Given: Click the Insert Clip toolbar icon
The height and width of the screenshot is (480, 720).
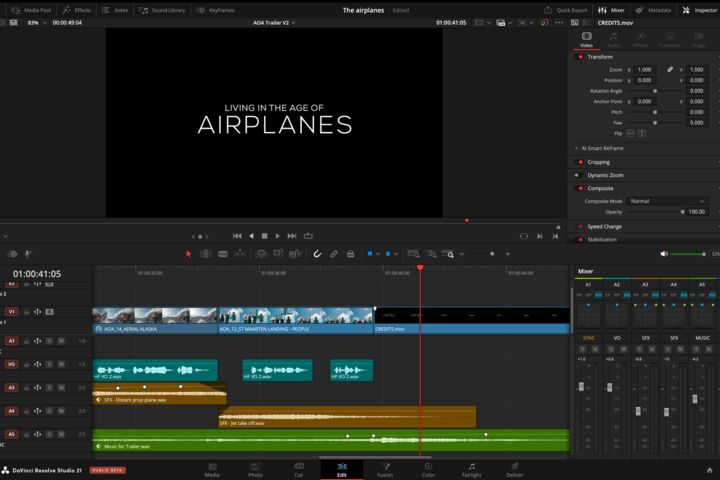Looking at the screenshot, I should point(261,254).
